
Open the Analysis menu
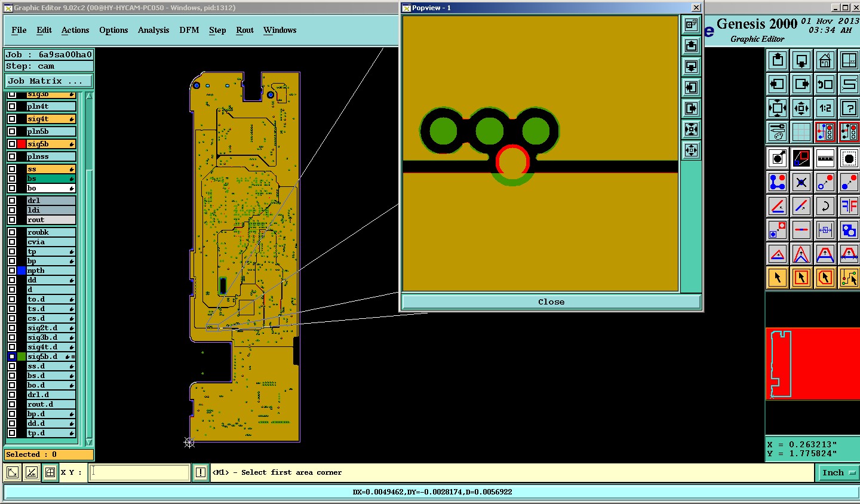[153, 30]
